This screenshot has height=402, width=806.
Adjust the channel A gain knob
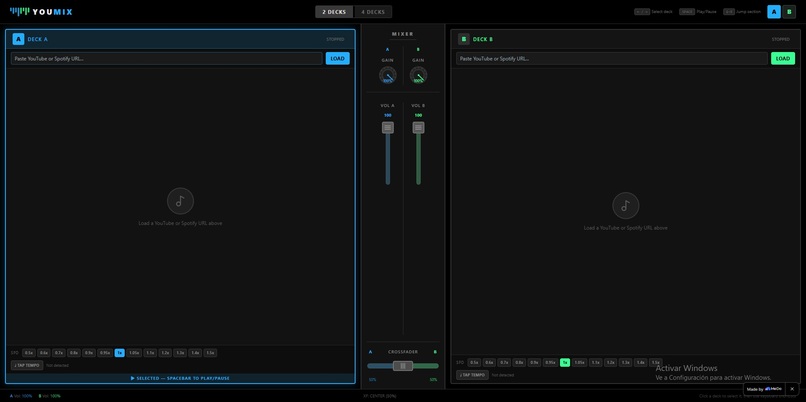pyautogui.click(x=388, y=76)
